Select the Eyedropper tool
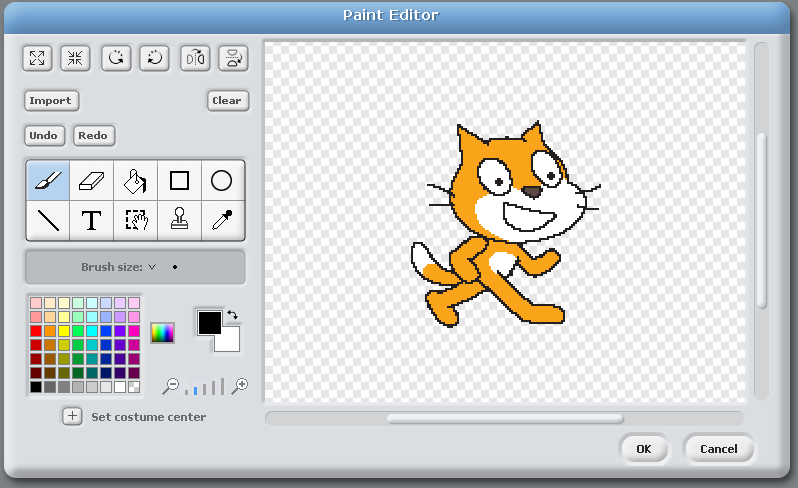The width and height of the screenshot is (798, 488). click(x=222, y=220)
